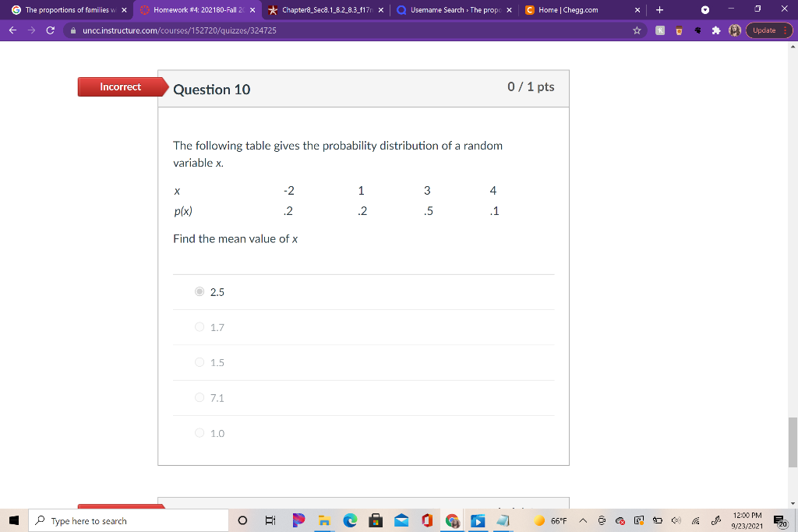
Task: Open Microsoft Store from taskbar
Action: point(376,520)
